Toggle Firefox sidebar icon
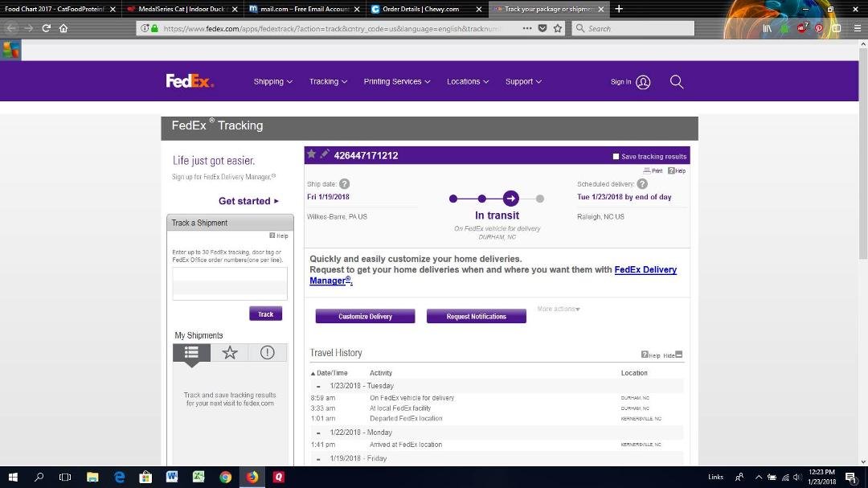The width and height of the screenshot is (868, 488). pos(837,28)
